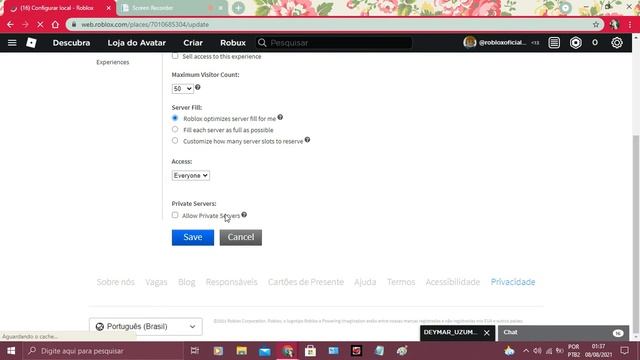
Task: Select Fill each server as full as possible
Action: click(x=175, y=129)
